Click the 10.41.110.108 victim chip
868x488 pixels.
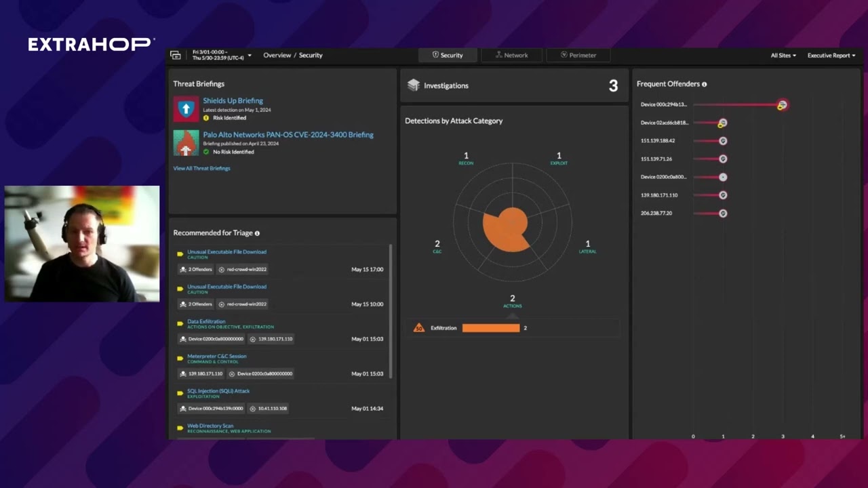tap(268, 409)
